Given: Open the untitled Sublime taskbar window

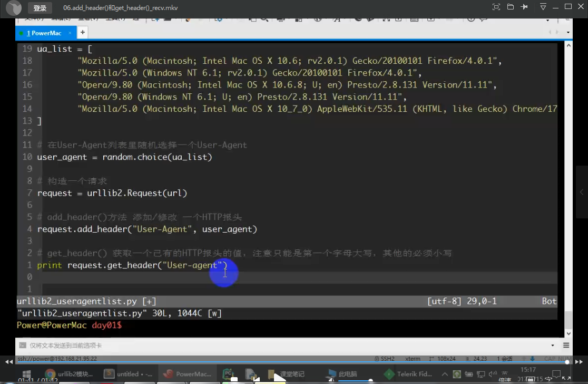Looking at the screenshot, I should click(129, 374).
